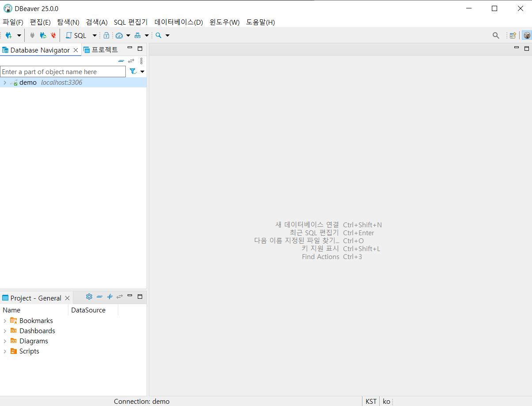This screenshot has width=532, height=406.
Task: Open the 데이터베이스(D) menu
Action: [x=179, y=22]
